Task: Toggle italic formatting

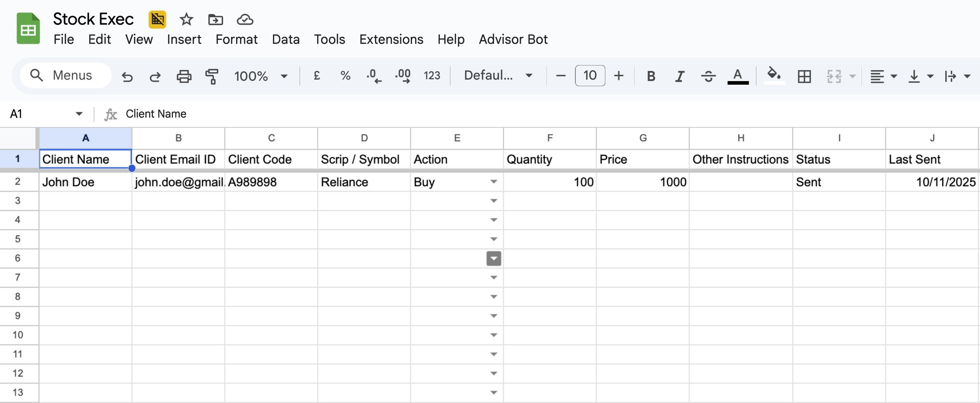Action: (x=680, y=76)
